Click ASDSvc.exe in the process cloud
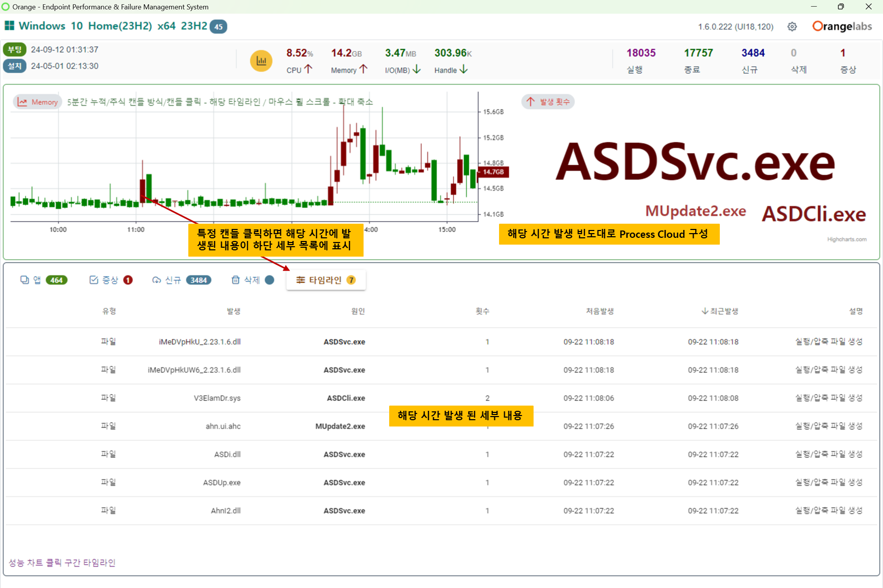883x588 pixels. coord(695,163)
